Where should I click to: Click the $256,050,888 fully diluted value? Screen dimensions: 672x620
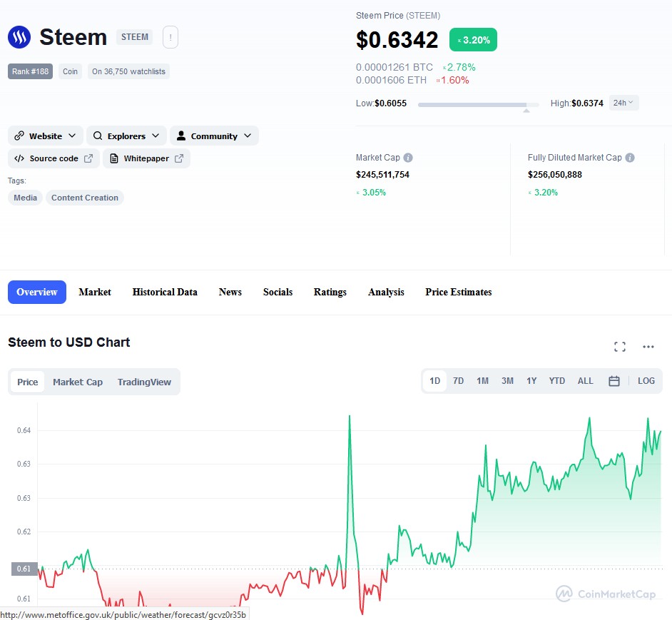pos(554,175)
